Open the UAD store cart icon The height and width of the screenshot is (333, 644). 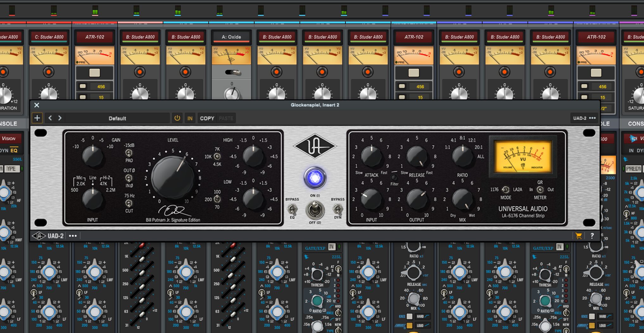(578, 236)
